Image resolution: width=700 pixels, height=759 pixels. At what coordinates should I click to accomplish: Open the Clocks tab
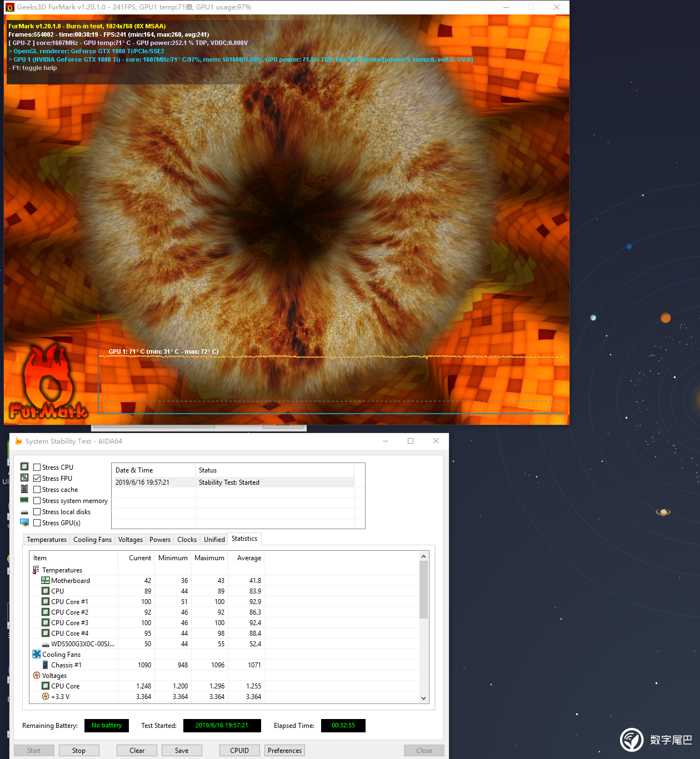(187, 539)
